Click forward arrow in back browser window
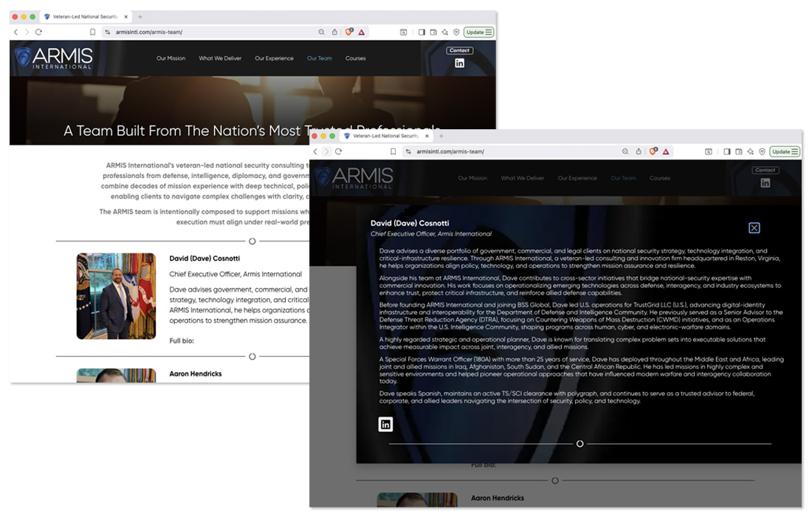 click(x=27, y=32)
